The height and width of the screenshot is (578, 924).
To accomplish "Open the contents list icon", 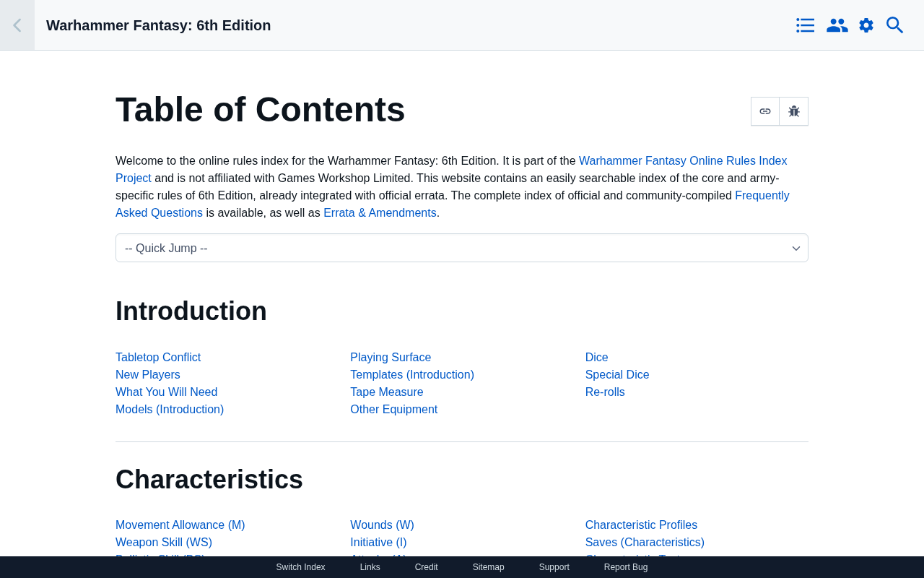I will coord(806,25).
